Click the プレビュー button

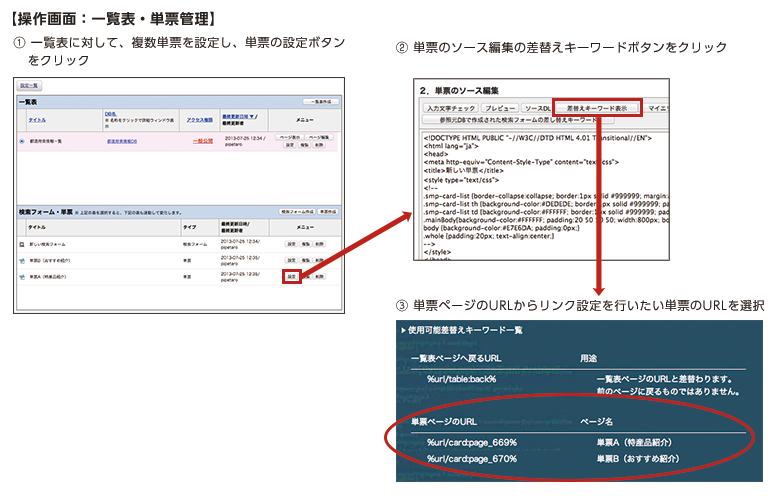tap(500, 108)
